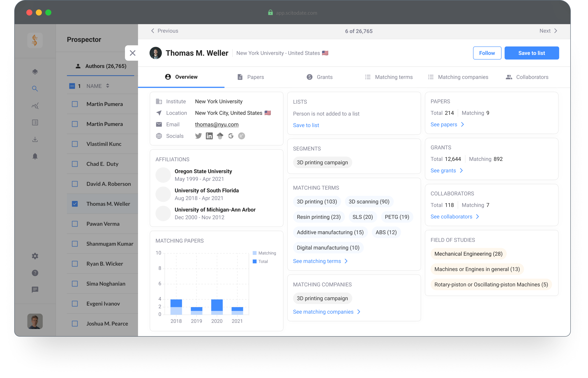Viewport: 588px width, 378px height.
Task: Open the Twitter social profile icon
Action: pos(198,136)
